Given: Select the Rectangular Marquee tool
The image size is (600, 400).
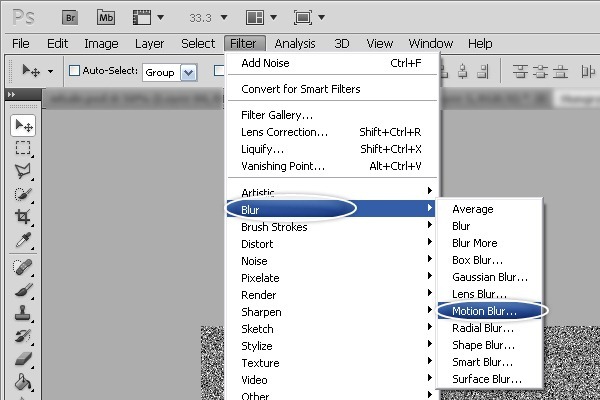Looking at the screenshot, I should (x=23, y=148).
